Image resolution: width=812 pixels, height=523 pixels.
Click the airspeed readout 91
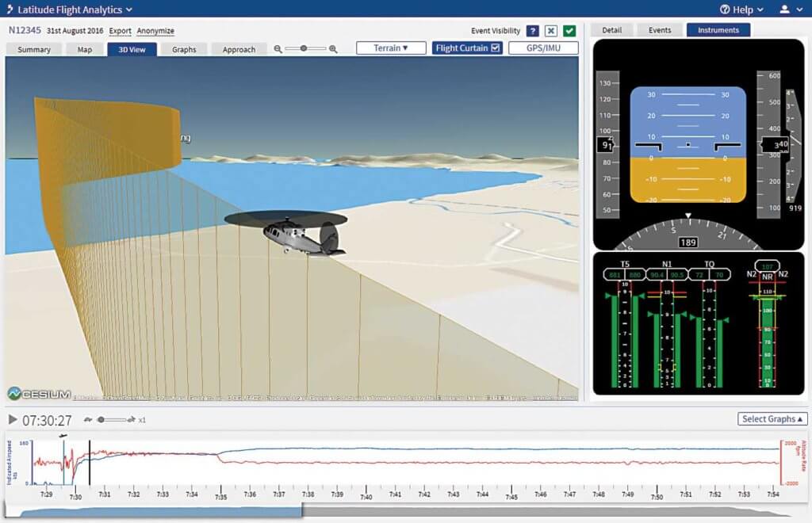(607, 145)
